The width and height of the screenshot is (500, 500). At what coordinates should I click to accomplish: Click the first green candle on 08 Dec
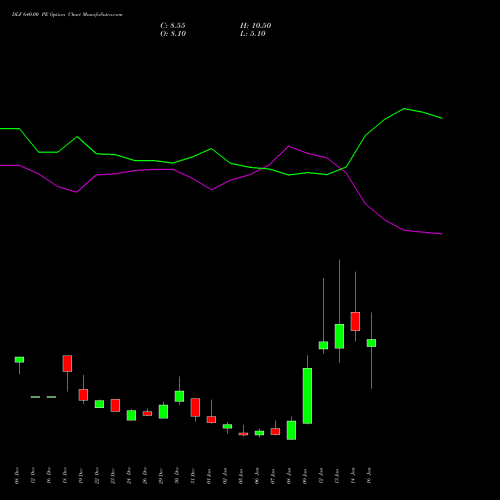coord(19,360)
